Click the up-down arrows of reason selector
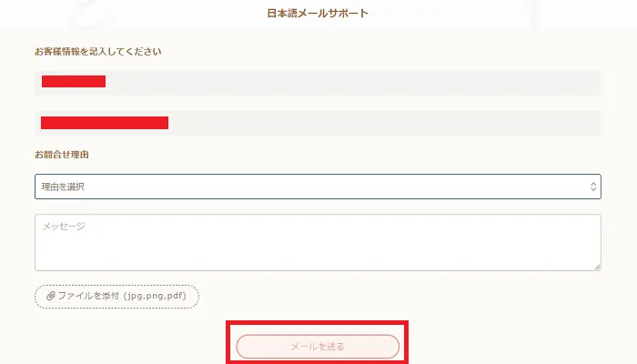This screenshot has width=637, height=364. tap(593, 187)
